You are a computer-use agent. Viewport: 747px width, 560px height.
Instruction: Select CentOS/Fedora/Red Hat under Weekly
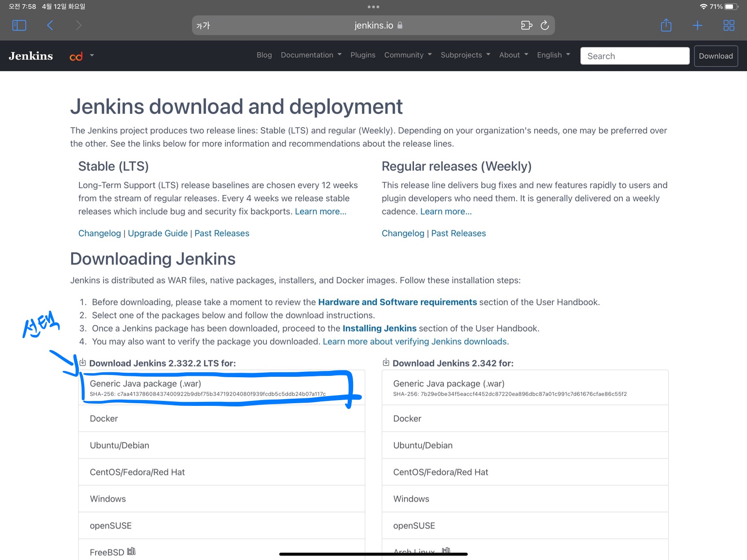[525, 472]
